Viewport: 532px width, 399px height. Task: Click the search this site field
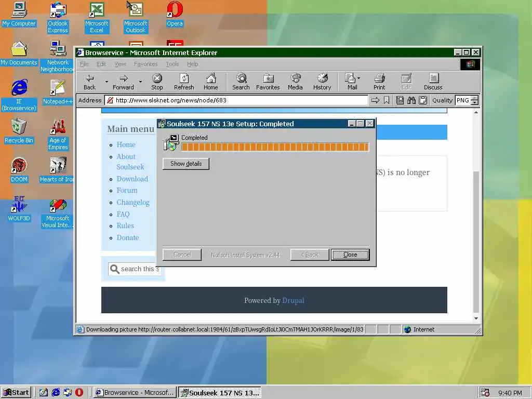click(x=135, y=269)
